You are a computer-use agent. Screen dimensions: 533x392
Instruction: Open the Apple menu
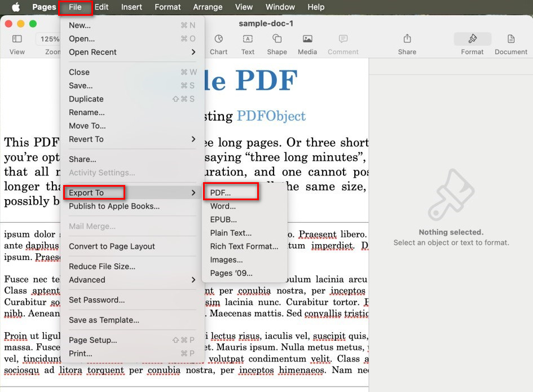(x=15, y=7)
